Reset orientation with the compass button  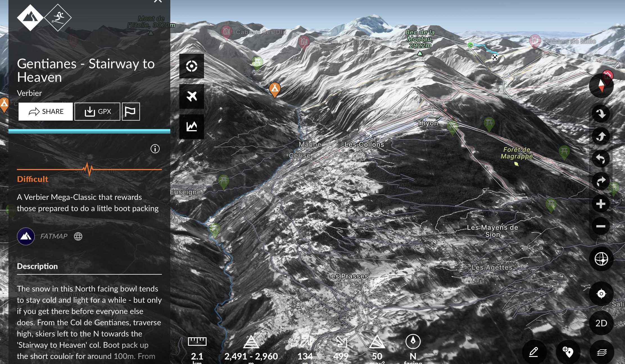coord(601,86)
